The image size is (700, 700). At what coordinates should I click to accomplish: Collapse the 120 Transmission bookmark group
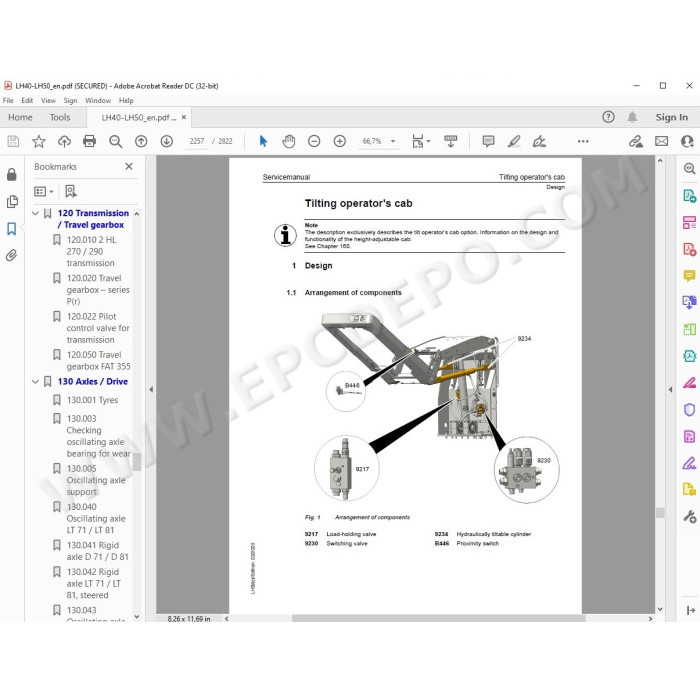click(36, 213)
